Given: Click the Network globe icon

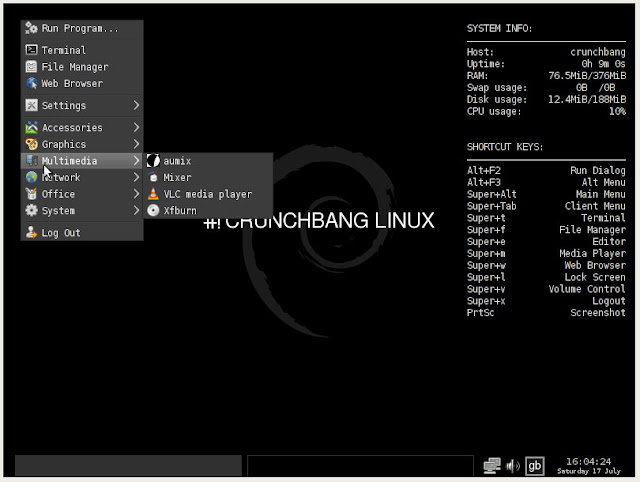Looking at the screenshot, I should [31, 177].
